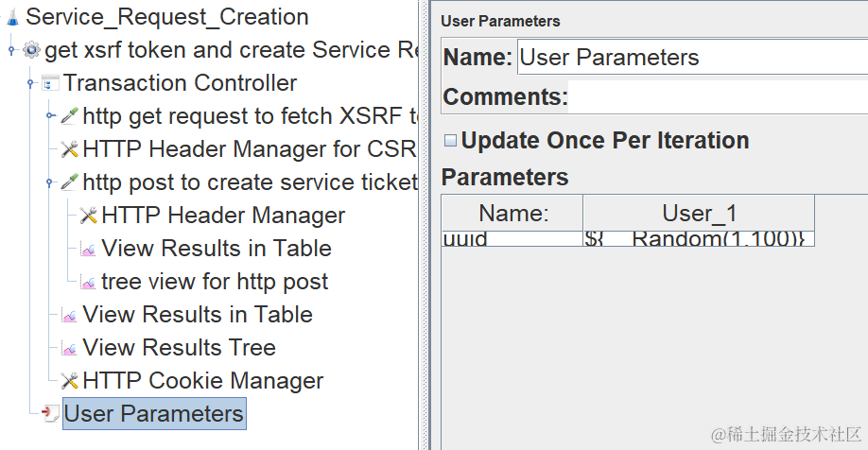The image size is (868, 450).
Task: Select http get request to fetch XSRF
Action: [x=250, y=116]
